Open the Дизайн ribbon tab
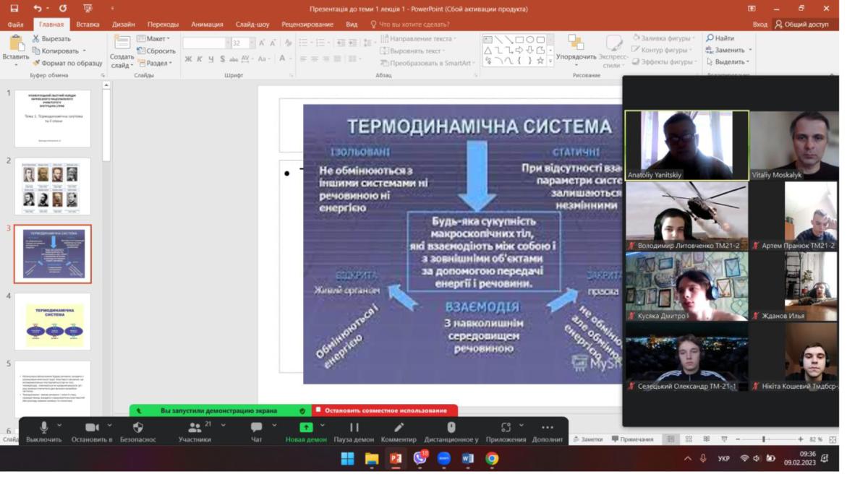868x482 pixels. click(123, 24)
